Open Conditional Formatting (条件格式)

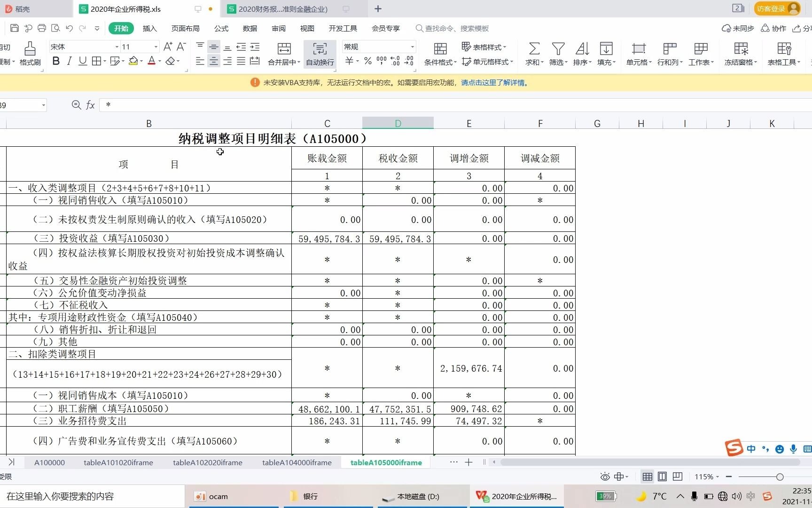pos(440,54)
